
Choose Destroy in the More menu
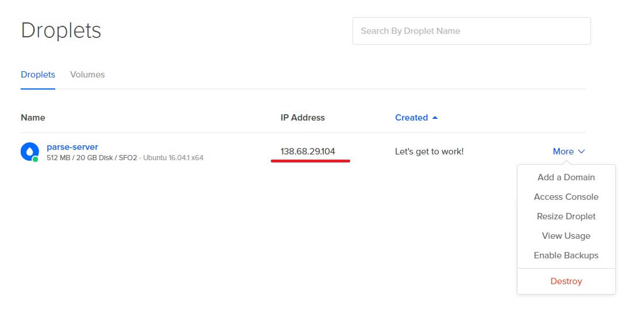click(x=566, y=281)
